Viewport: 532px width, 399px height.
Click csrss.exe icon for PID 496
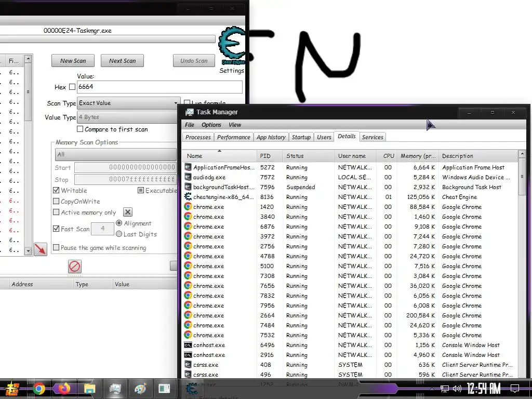click(x=188, y=374)
